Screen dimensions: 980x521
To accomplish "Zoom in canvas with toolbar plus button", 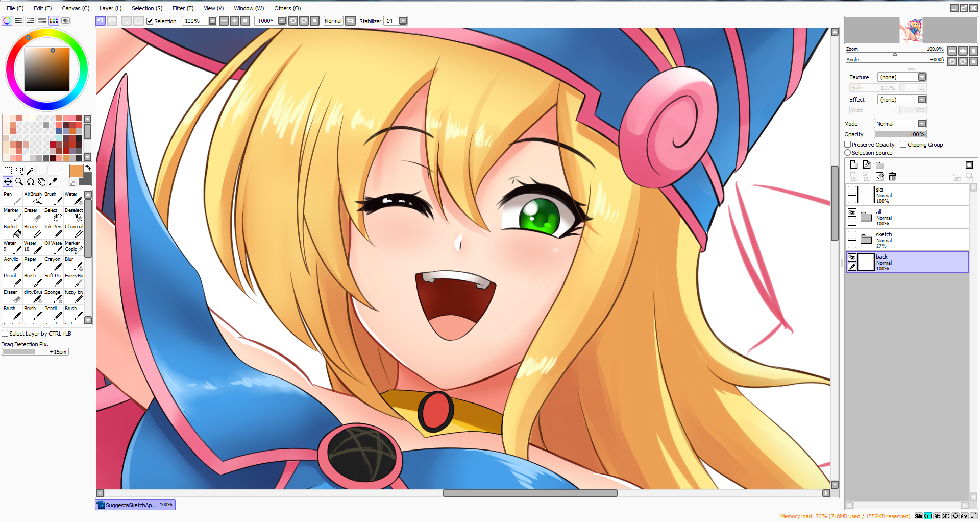I will point(234,21).
